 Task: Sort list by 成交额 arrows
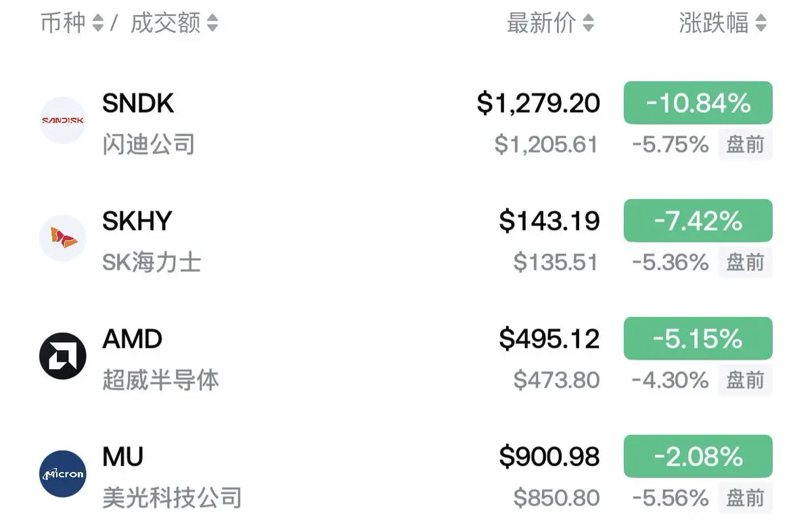point(212,24)
